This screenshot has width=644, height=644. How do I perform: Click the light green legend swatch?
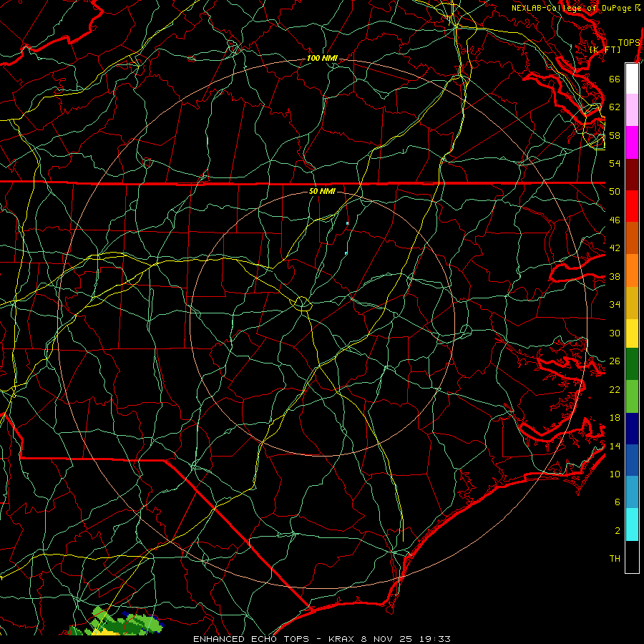[632, 396]
